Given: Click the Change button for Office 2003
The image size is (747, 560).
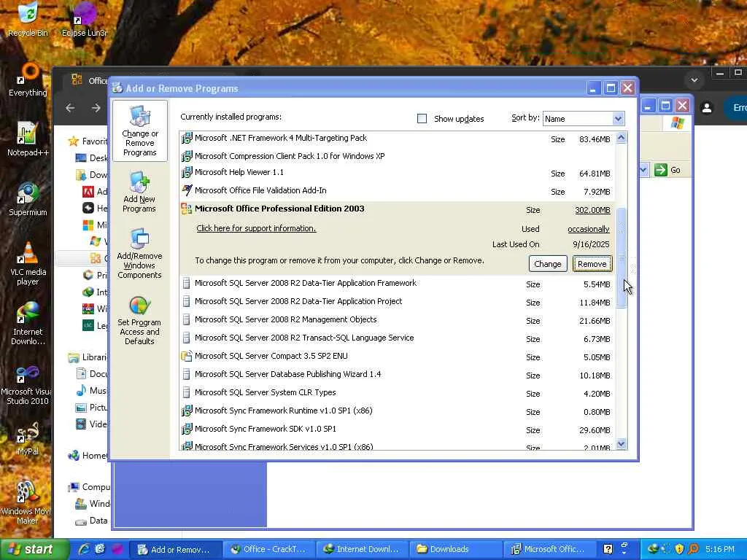Looking at the screenshot, I should 548,264.
